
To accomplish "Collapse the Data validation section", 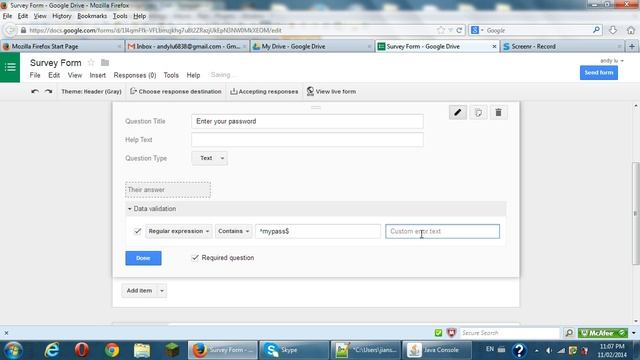I will pyautogui.click(x=151, y=209).
